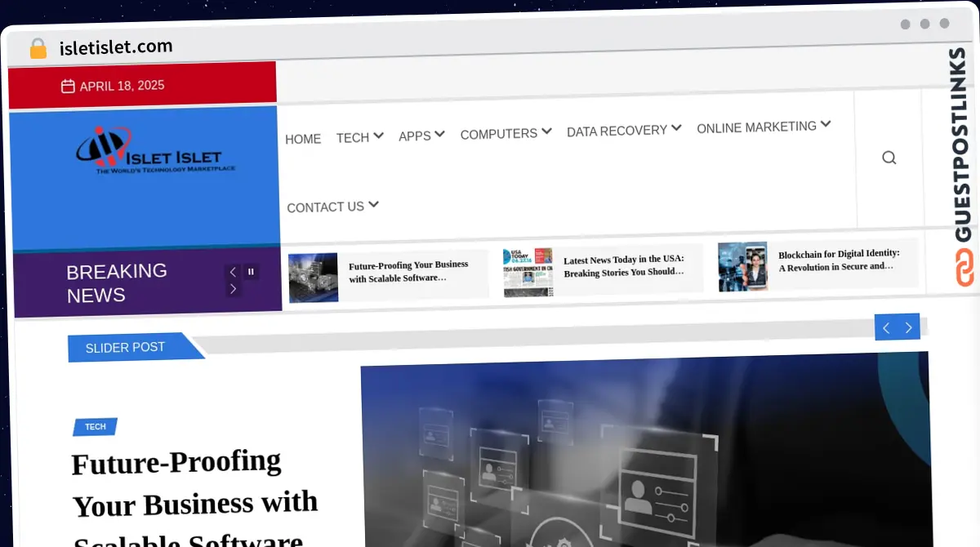980x547 pixels.
Task: Click the search magnifier icon
Action: point(889,158)
